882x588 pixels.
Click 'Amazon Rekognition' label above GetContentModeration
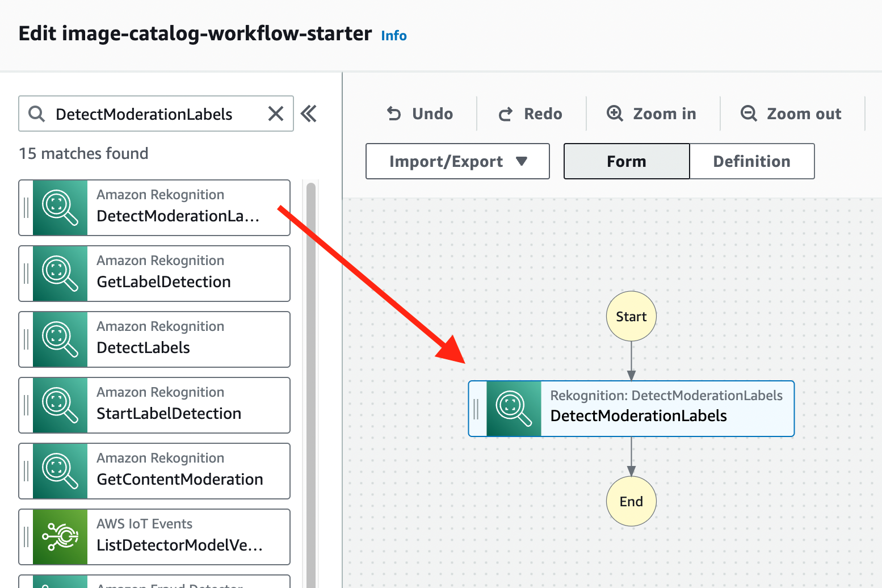coord(161,458)
